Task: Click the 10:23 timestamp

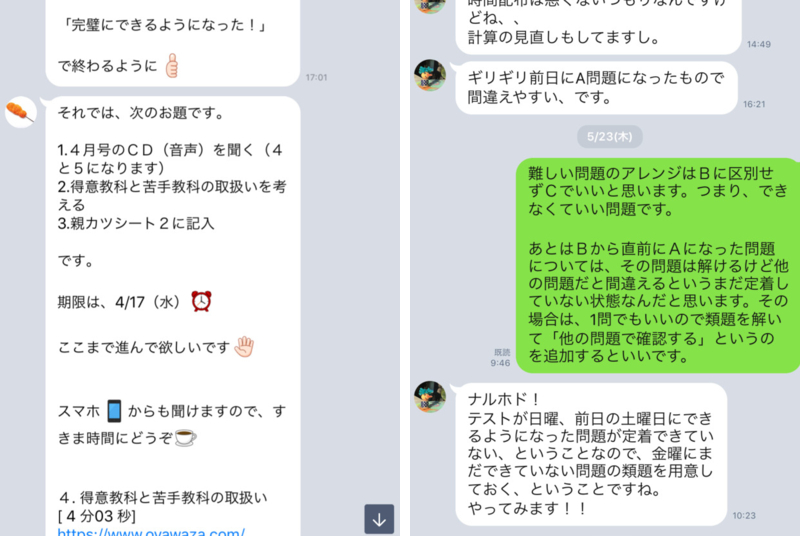Action: click(x=744, y=516)
